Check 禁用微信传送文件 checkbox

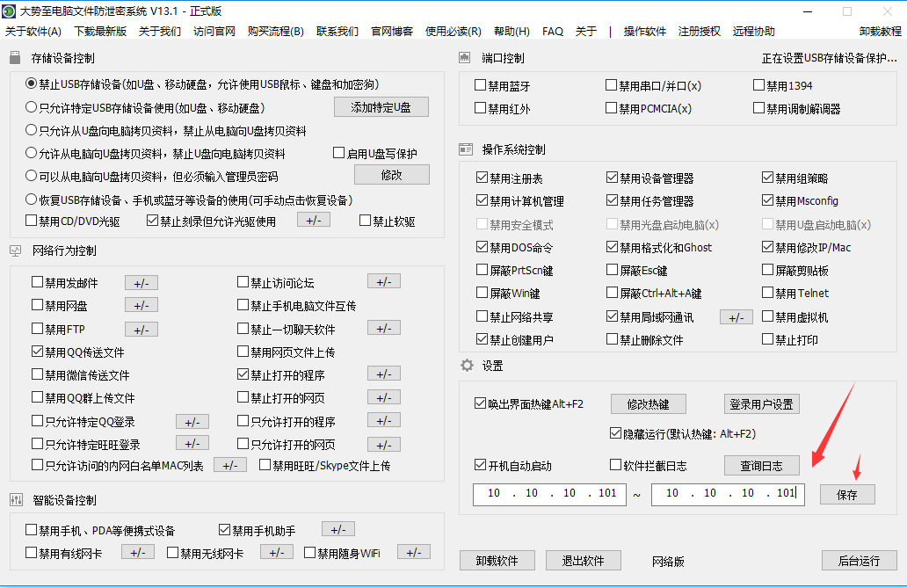38,374
